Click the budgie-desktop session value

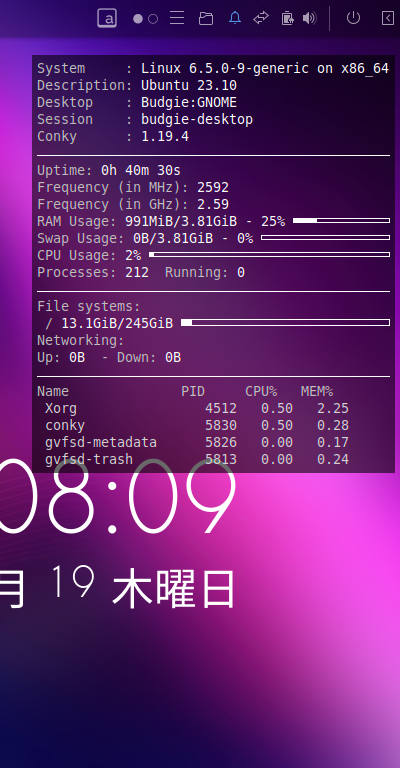197,120
